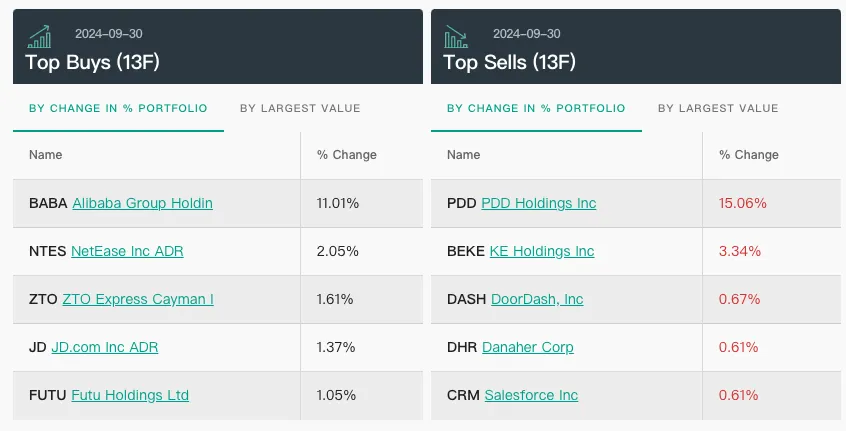Open the PDD Holdings Inc link
The image size is (846, 431).
point(539,203)
